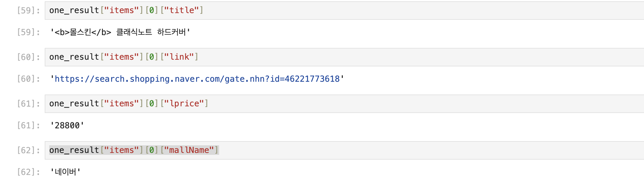
Task: Click the "title" string in cell 59
Action: pos(181,10)
